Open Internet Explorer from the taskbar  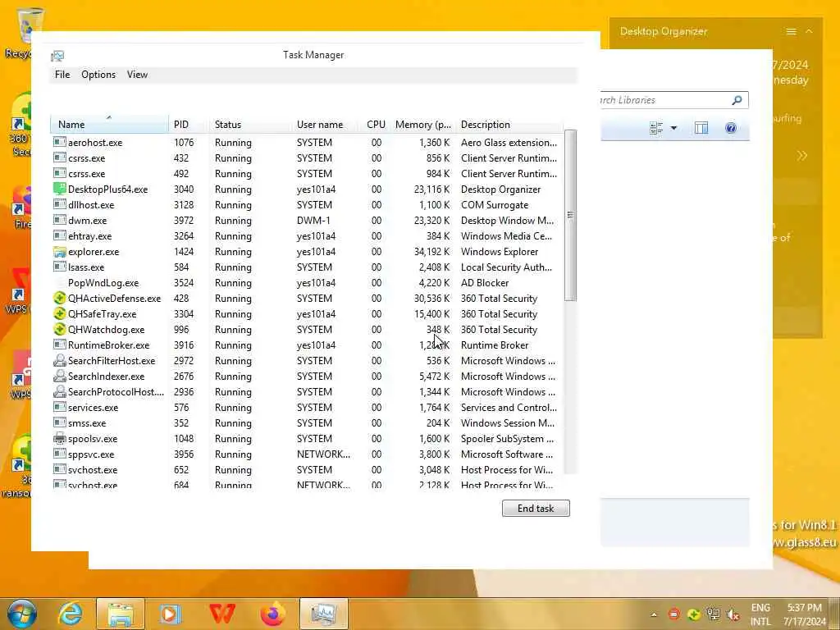pyautogui.click(x=71, y=614)
